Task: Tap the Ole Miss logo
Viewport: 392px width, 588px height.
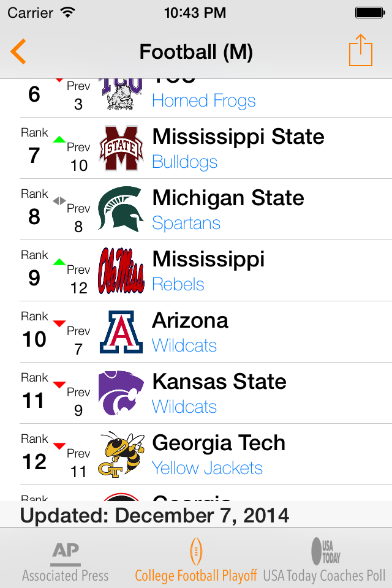Action: click(x=121, y=270)
